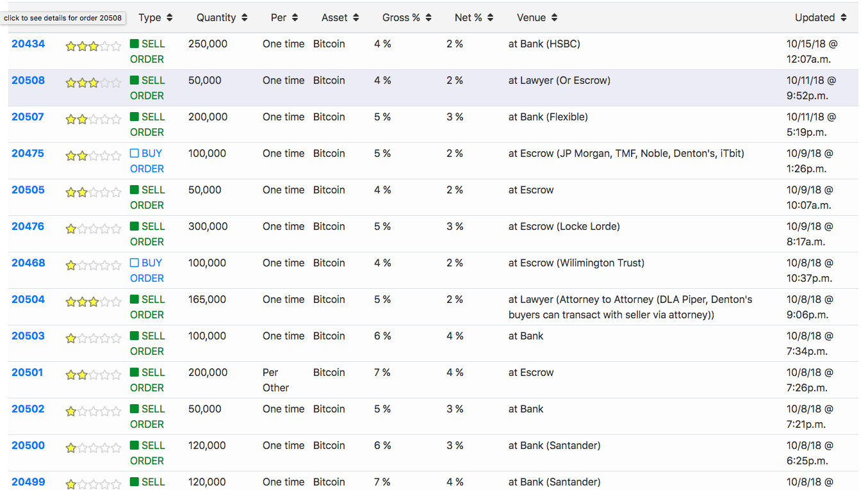Open order 20468 details link

pyautogui.click(x=28, y=263)
